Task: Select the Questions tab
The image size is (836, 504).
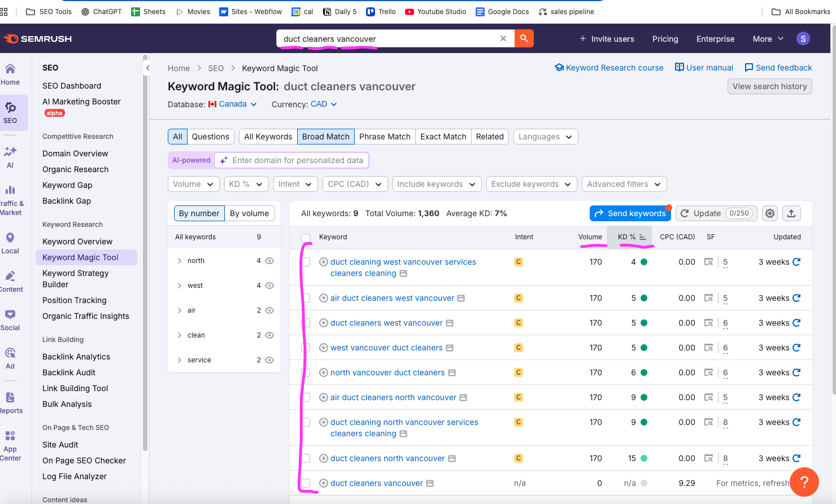Action: point(210,137)
